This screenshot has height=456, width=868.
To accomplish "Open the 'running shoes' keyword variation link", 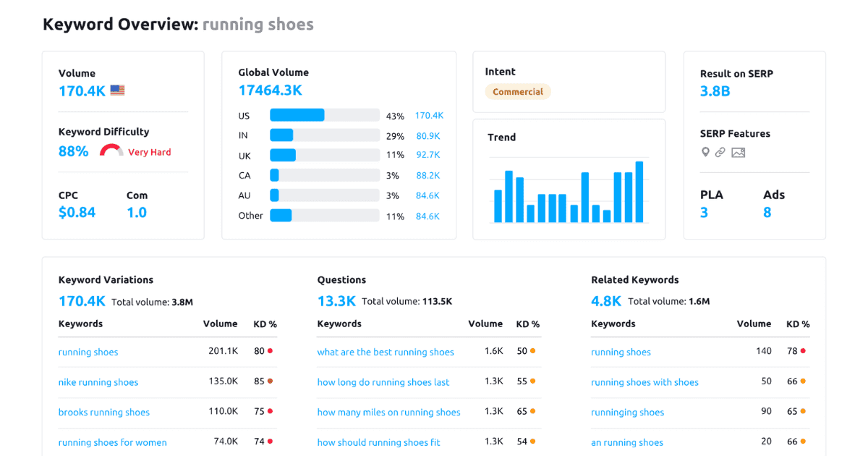I will pyautogui.click(x=88, y=352).
